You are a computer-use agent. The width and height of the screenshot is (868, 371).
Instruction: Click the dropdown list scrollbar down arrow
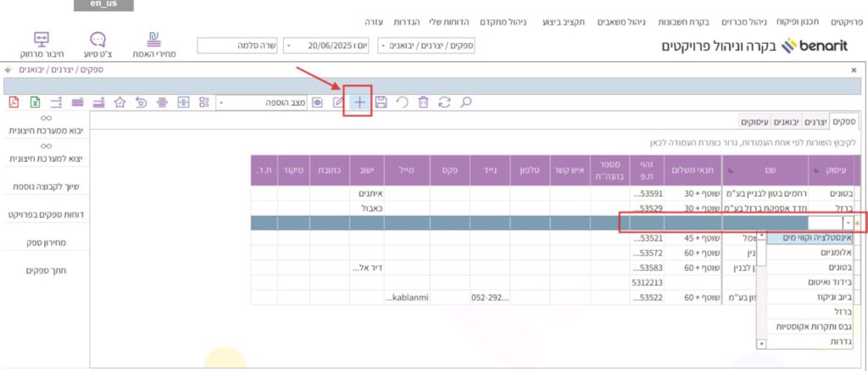[x=760, y=344]
